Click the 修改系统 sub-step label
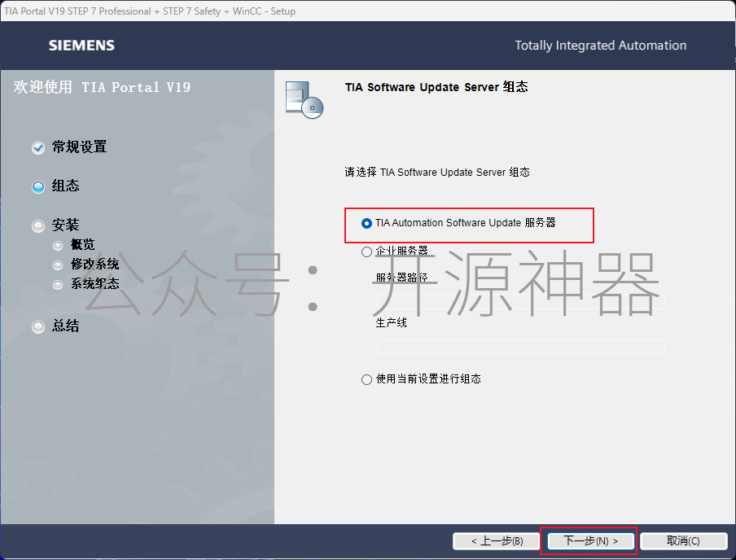The image size is (736, 560). pos(94,264)
